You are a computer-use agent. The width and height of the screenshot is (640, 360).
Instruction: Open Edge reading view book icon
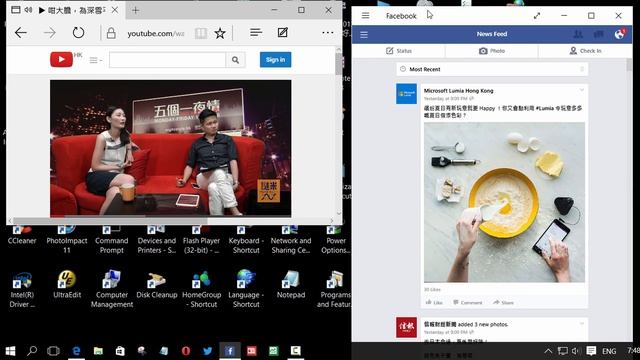pyautogui.click(x=201, y=33)
